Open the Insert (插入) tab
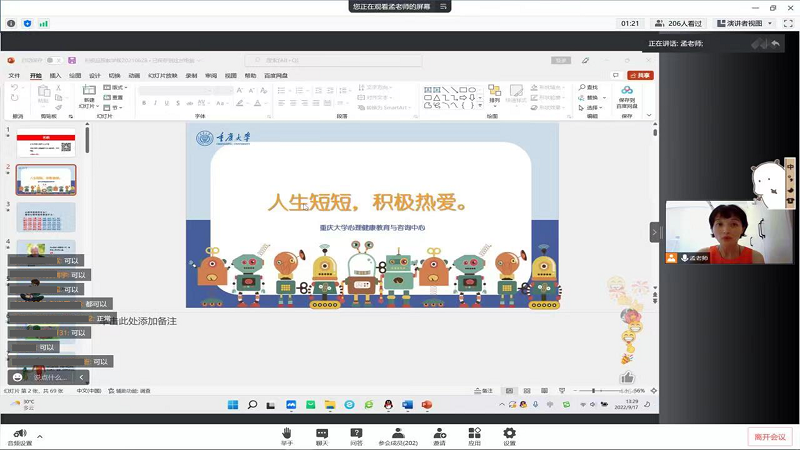Image resolution: width=800 pixels, height=450 pixels. click(x=55, y=76)
